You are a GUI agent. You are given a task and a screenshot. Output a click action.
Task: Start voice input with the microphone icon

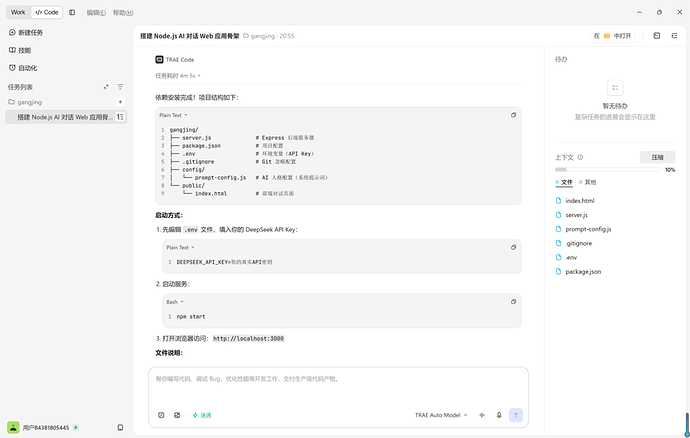[499, 415]
